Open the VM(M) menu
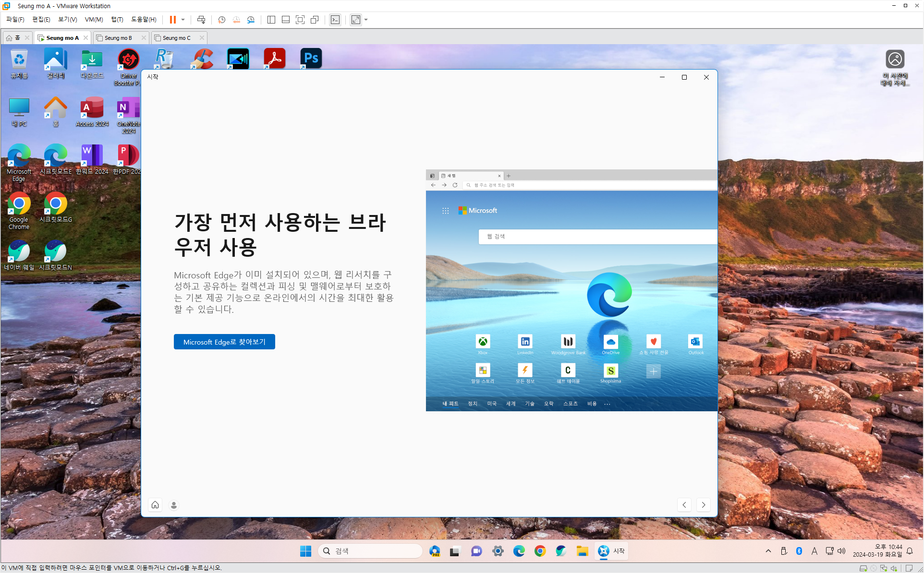This screenshot has height=573, width=924. click(x=94, y=20)
